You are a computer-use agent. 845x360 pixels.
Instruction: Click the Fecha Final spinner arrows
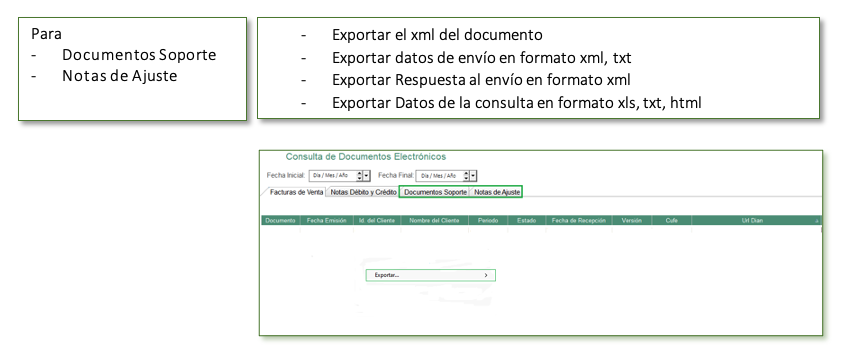pos(466,176)
